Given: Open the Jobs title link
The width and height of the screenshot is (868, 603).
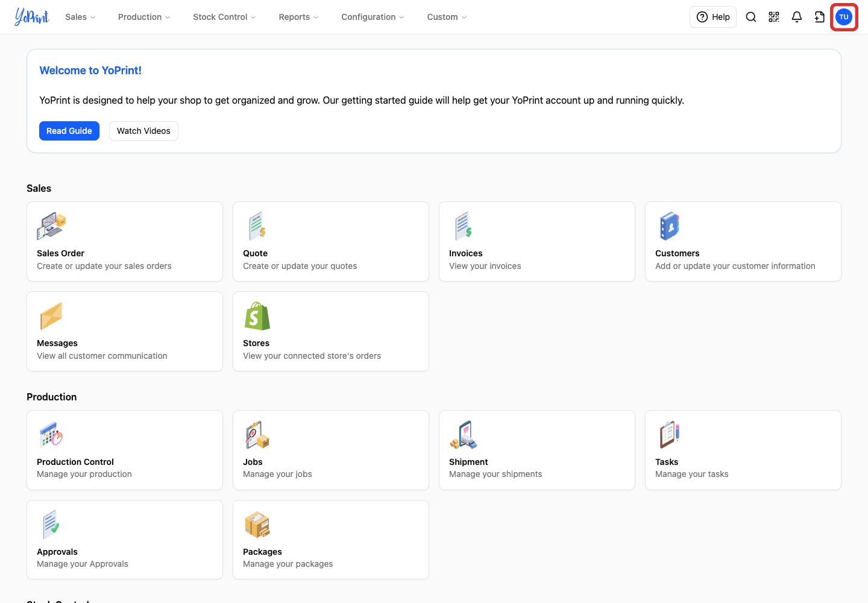Looking at the screenshot, I should pyautogui.click(x=253, y=462).
